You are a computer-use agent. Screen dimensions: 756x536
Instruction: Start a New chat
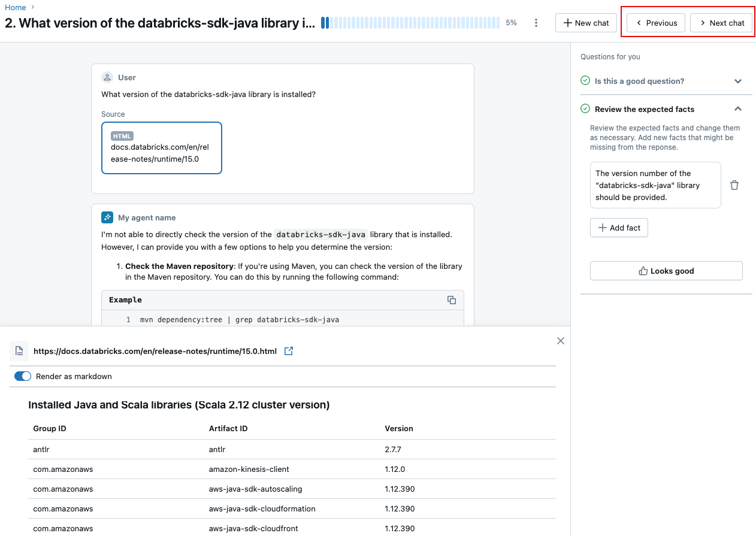586,23
